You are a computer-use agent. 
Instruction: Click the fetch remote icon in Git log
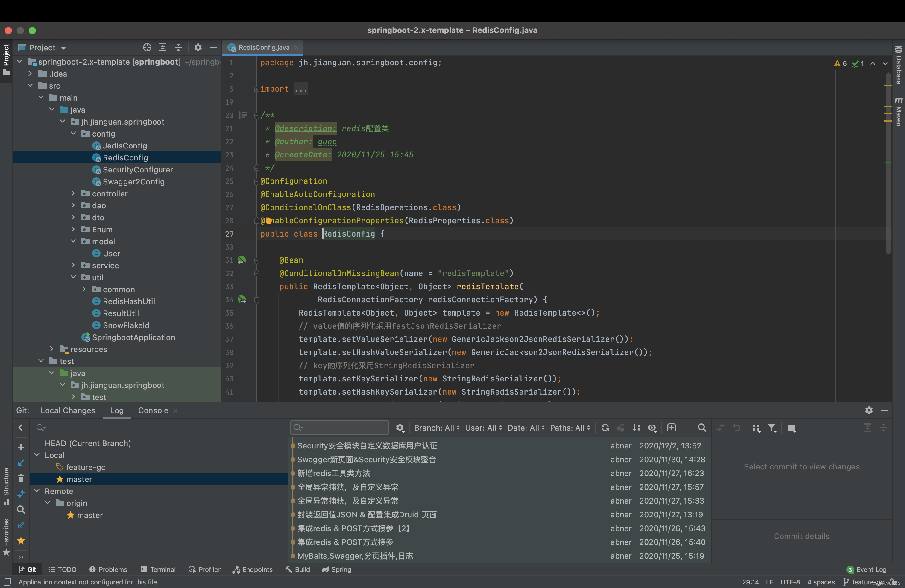click(635, 429)
